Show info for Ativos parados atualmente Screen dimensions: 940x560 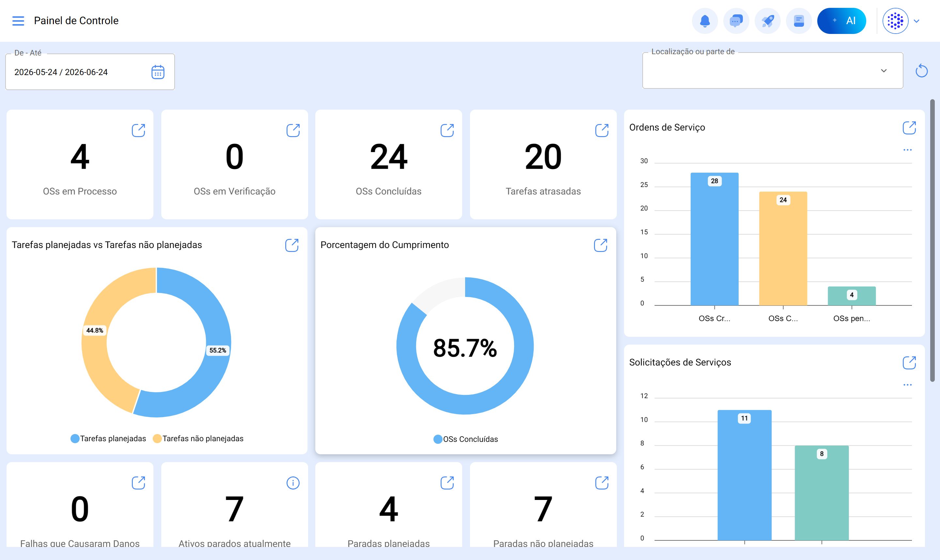click(x=293, y=483)
